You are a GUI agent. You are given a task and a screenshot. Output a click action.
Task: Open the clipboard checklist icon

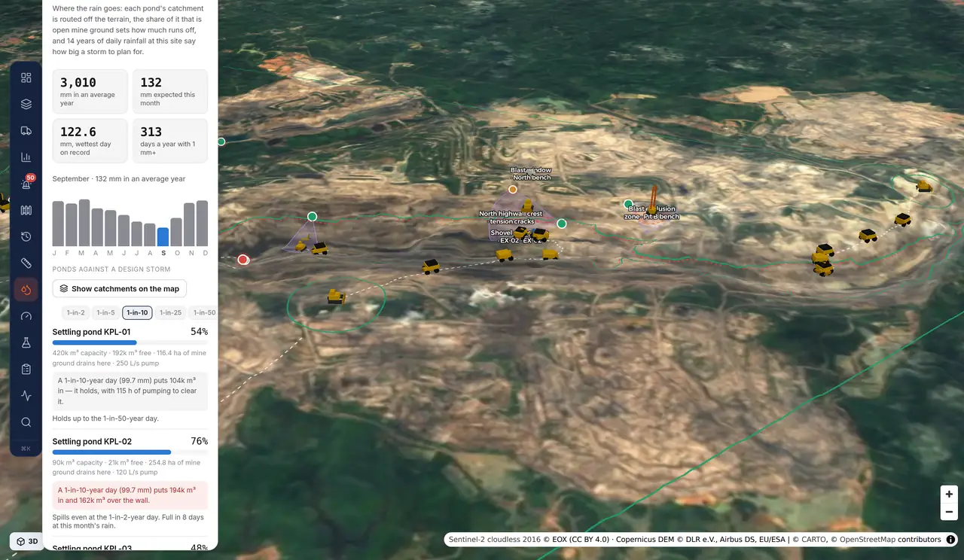[26, 369]
